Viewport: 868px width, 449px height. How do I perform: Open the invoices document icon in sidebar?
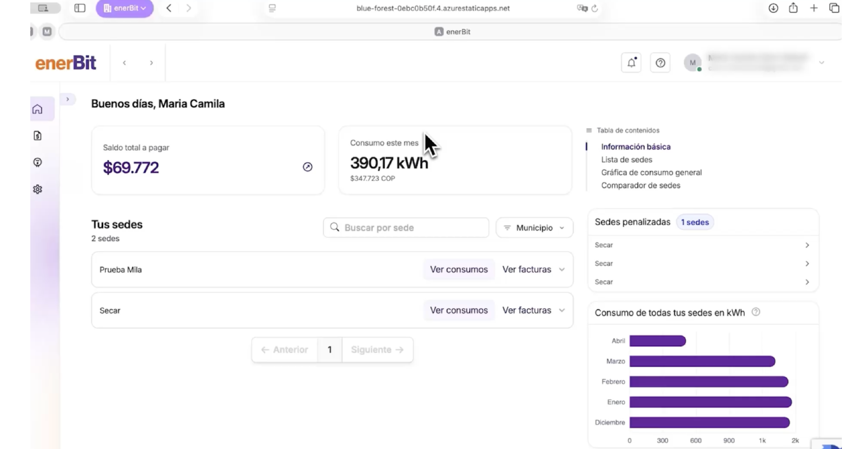point(38,136)
